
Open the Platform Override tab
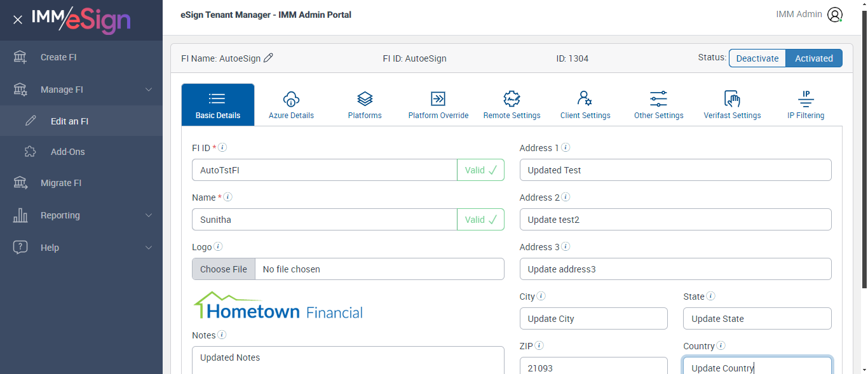point(438,105)
